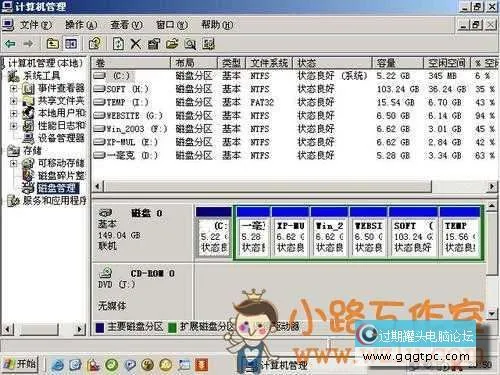Expand the 共享文件夹 node plus box
The width and height of the screenshot is (500, 375).
13,101
